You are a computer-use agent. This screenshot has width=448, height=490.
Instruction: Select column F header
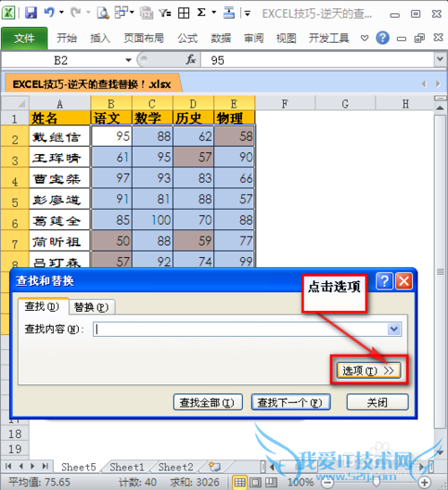(x=285, y=103)
